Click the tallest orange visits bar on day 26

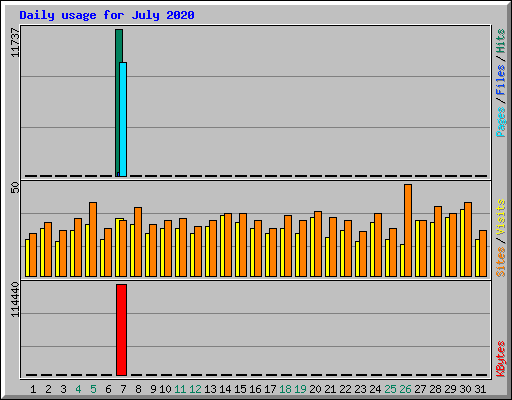408,230
